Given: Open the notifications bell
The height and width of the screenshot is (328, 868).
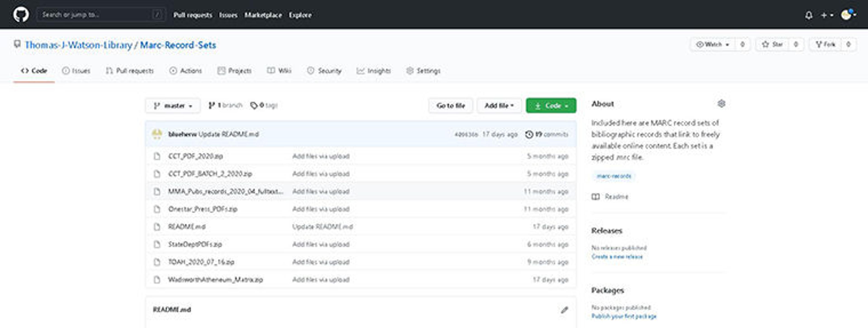Looking at the screenshot, I should 809,15.
